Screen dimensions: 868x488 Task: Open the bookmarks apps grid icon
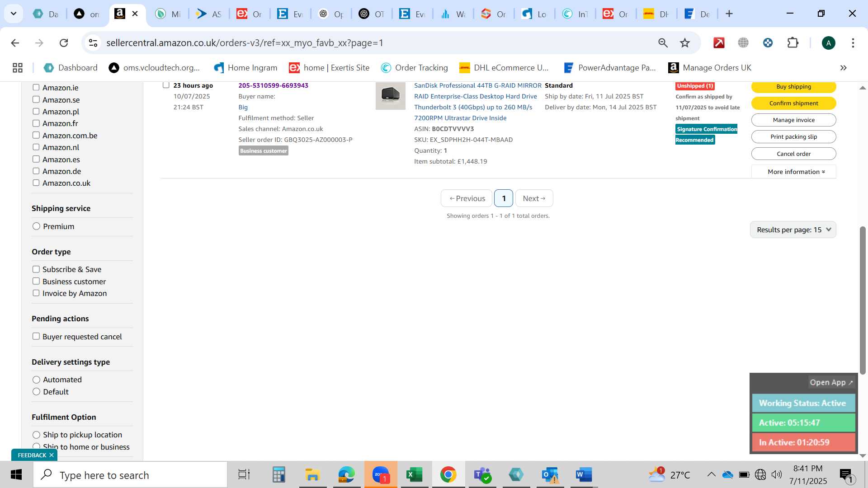pos(18,68)
